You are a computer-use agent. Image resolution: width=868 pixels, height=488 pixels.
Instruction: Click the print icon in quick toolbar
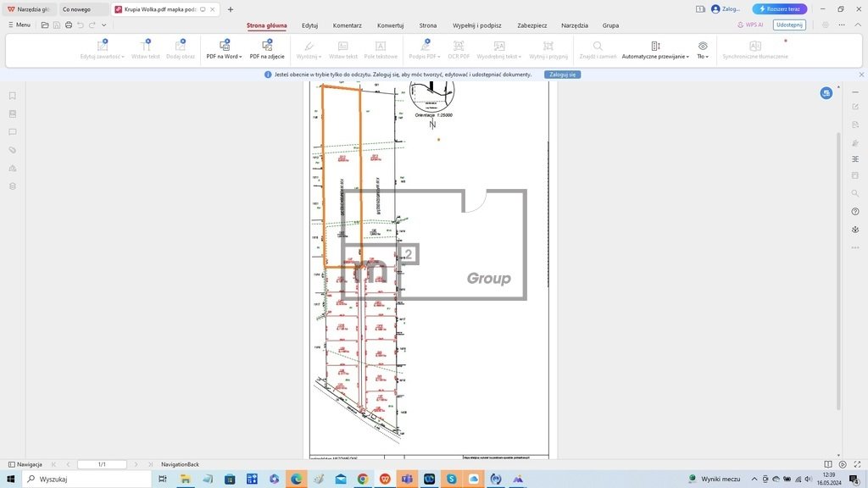pos(69,25)
